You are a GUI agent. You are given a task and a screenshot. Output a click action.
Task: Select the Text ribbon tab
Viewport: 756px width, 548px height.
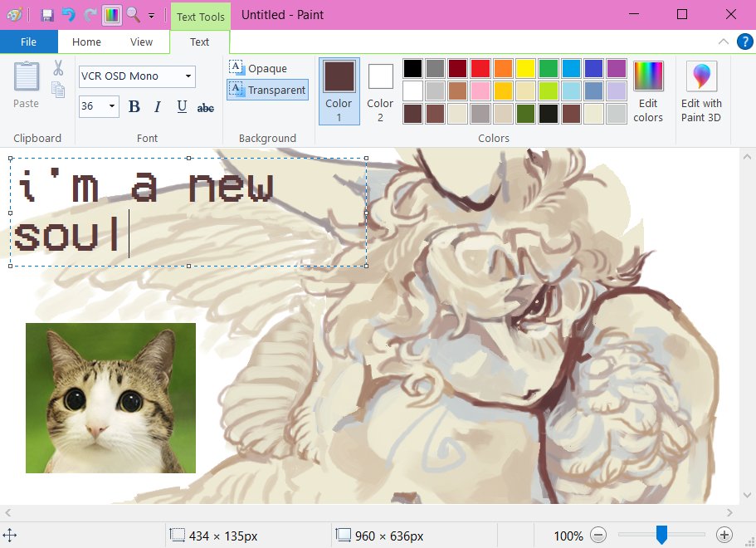[x=200, y=42]
